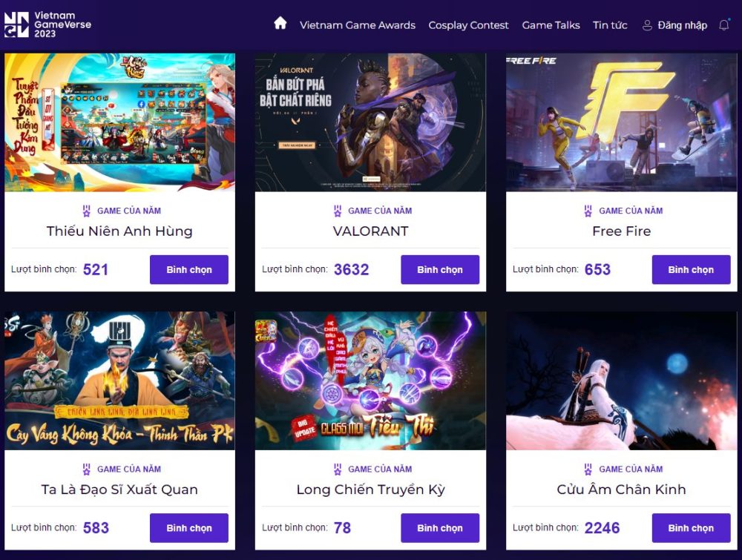This screenshot has height=560, width=742.
Task: Open the Tin tức menu item
Action: 609,24
